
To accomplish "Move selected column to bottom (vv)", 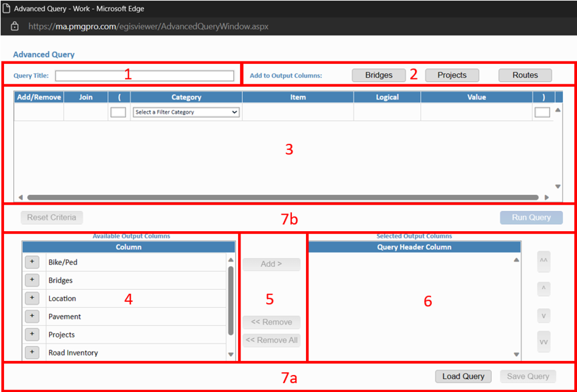I will (x=544, y=342).
